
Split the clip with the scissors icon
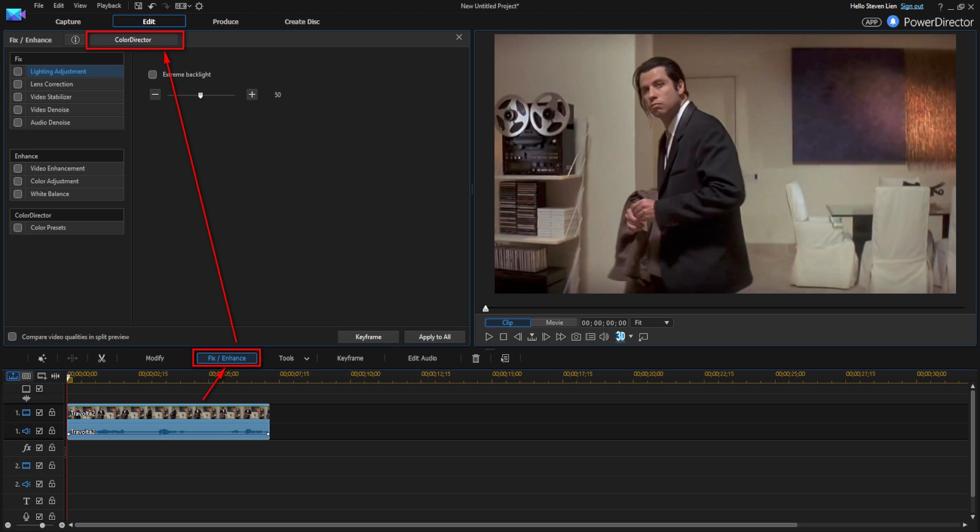(x=102, y=359)
